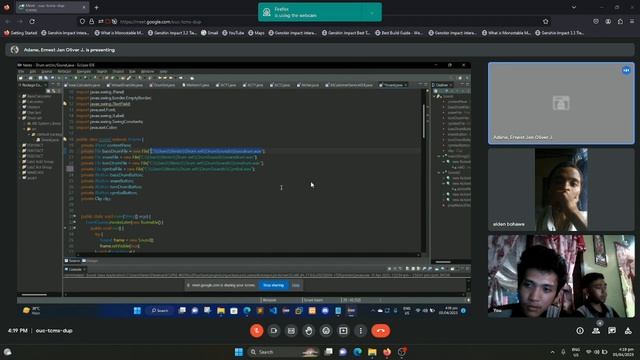This screenshot has height=360, width=640.
Task: Open Task View from the taskbar
Action: pyautogui.click(x=329, y=352)
